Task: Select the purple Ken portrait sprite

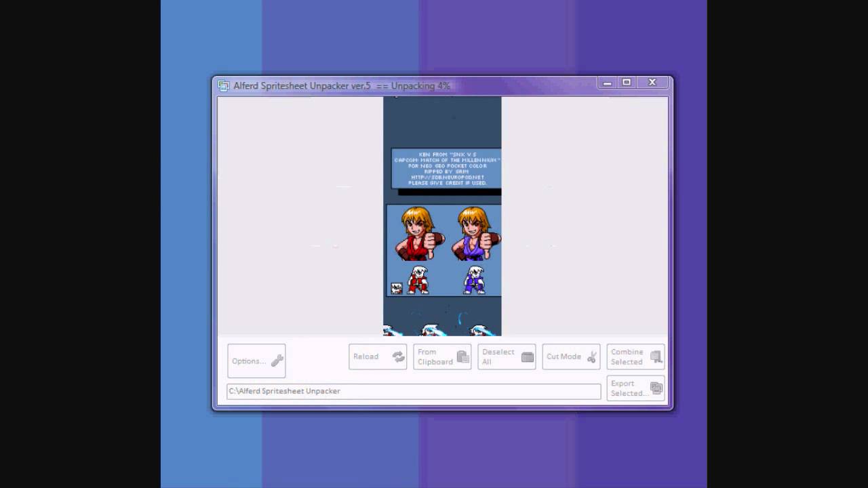Action: pyautogui.click(x=476, y=234)
